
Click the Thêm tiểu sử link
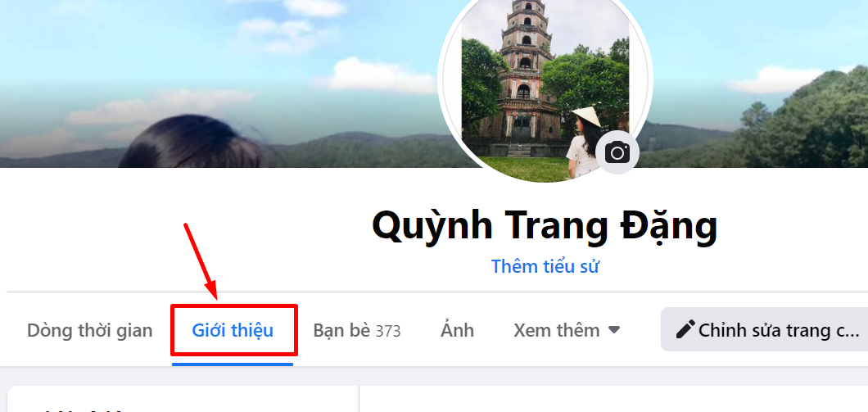coord(545,266)
